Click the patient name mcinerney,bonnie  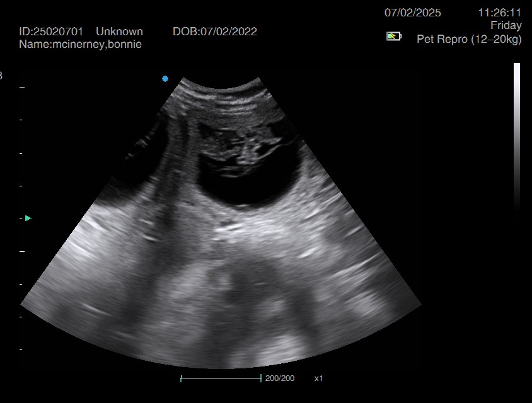click(x=81, y=44)
